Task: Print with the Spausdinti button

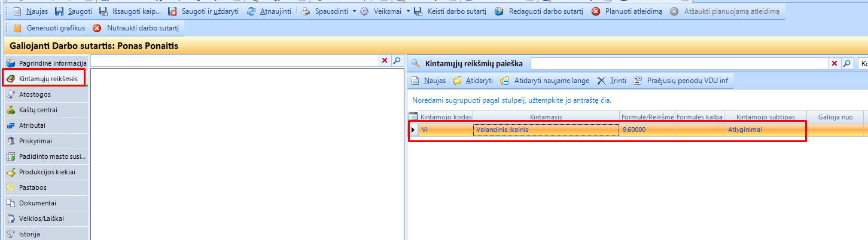Action: [x=325, y=11]
